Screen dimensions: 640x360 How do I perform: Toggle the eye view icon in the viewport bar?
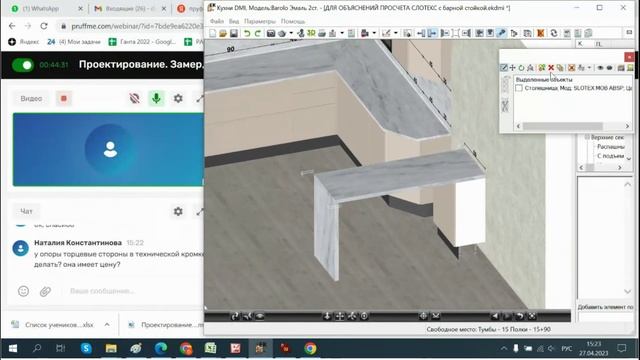pos(260,316)
